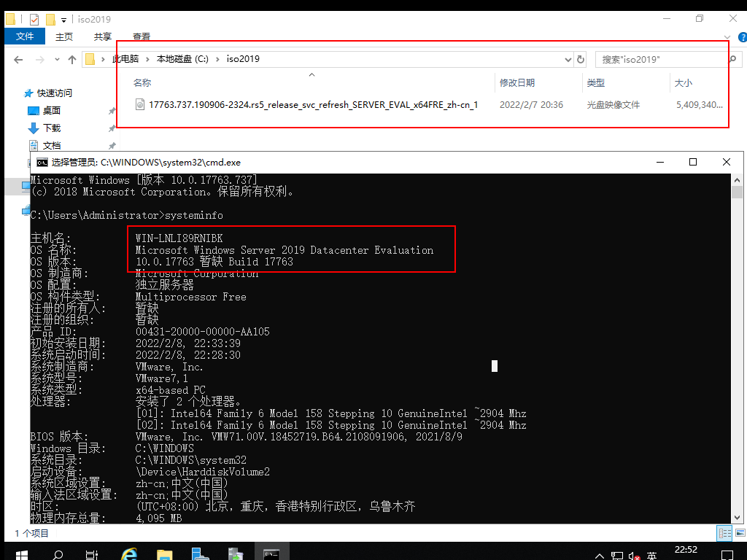This screenshot has height=560, width=747.
Task: Click the Properties icon in quick access toolbar
Action: (34, 20)
